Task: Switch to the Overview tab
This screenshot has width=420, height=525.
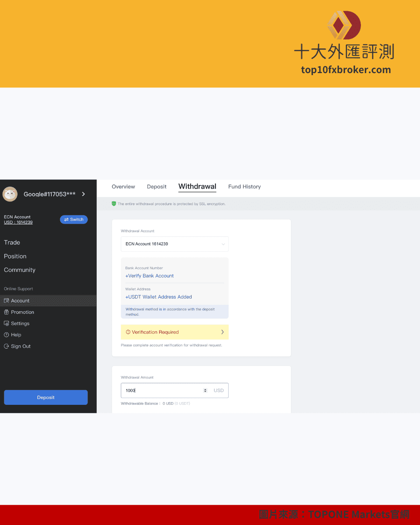Action: click(x=123, y=187)
